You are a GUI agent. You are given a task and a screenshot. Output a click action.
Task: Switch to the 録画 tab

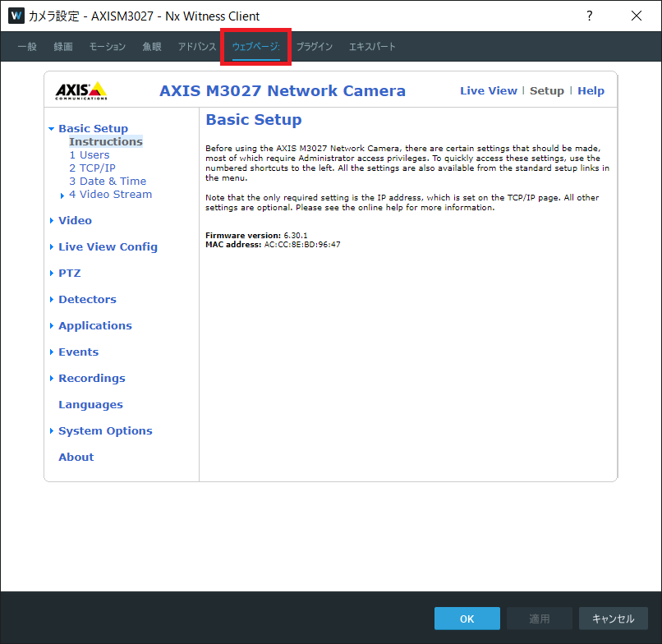pyautogui.click(x=63, y=47)
